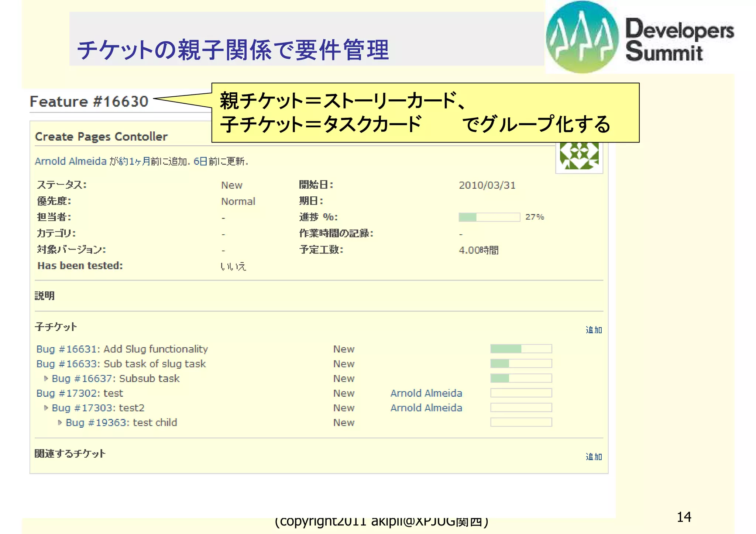
Task: Click the 27% progress bar of the feature
Action: pos(489,217)
